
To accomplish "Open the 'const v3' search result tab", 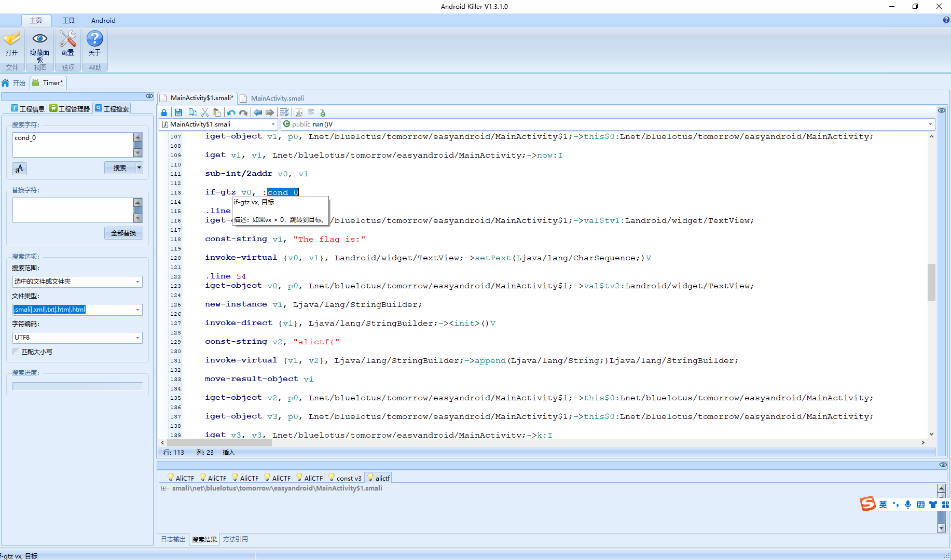I will [x=344, y=478].
